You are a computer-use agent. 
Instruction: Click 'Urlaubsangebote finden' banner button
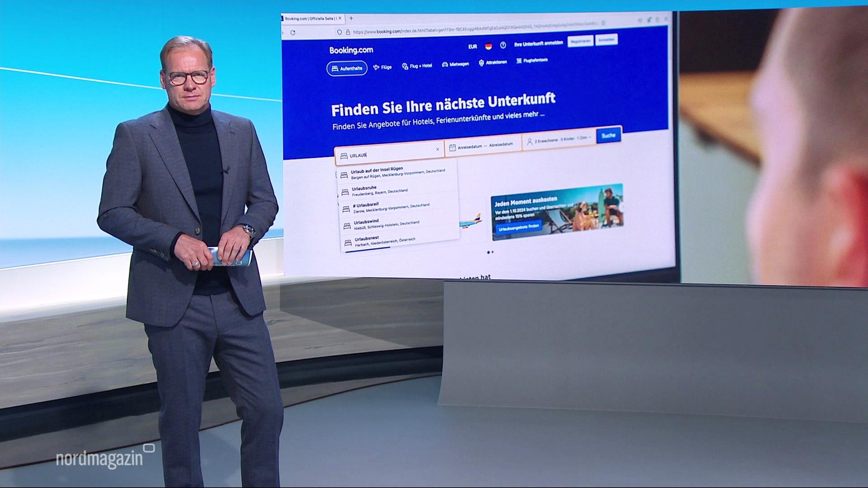point(519,228)
